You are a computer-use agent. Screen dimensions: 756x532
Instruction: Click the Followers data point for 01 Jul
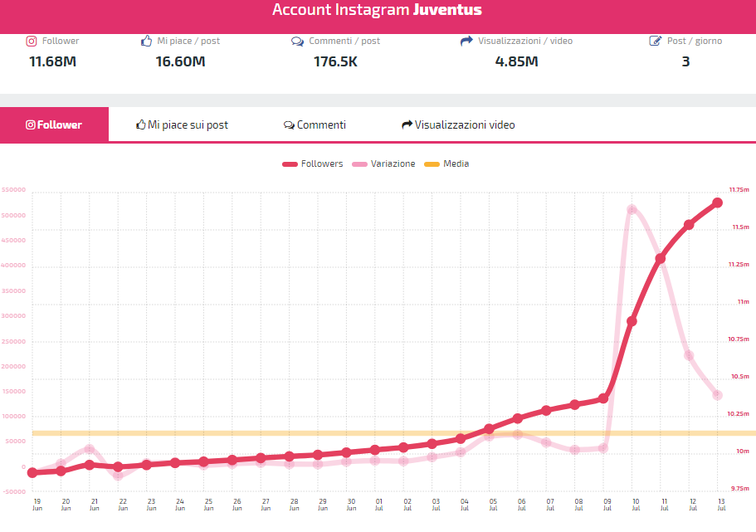(x=375, y=450)
